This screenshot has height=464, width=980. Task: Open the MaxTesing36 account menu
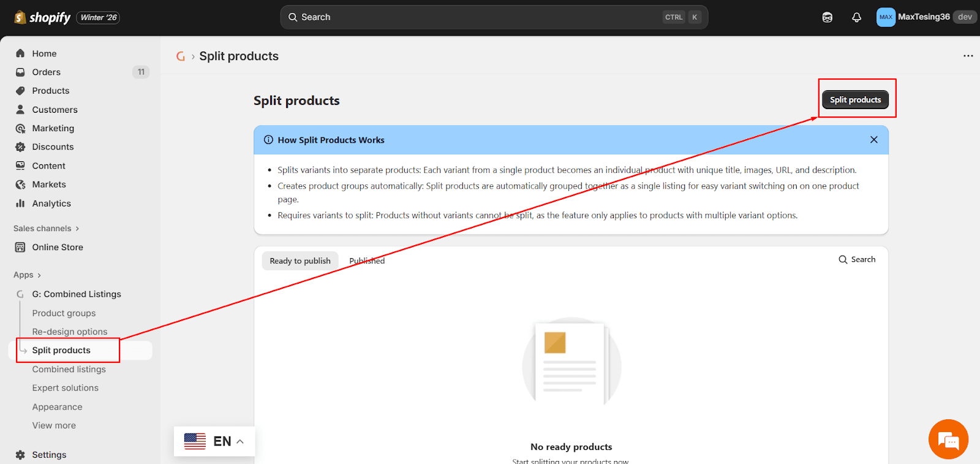[x=925, y=17]
